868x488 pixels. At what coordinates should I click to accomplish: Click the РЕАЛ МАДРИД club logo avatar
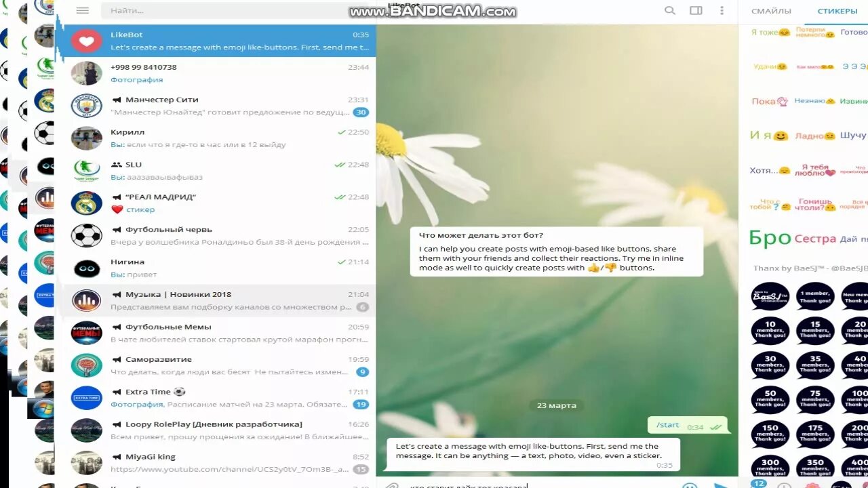click(87, 203)
